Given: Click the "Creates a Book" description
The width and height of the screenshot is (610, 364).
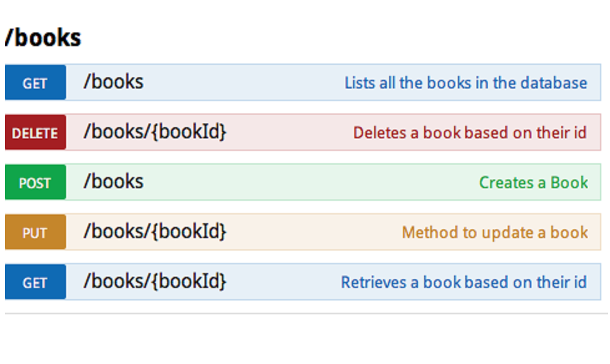Looking at the screenshot, I should click(x=533, y=183).
